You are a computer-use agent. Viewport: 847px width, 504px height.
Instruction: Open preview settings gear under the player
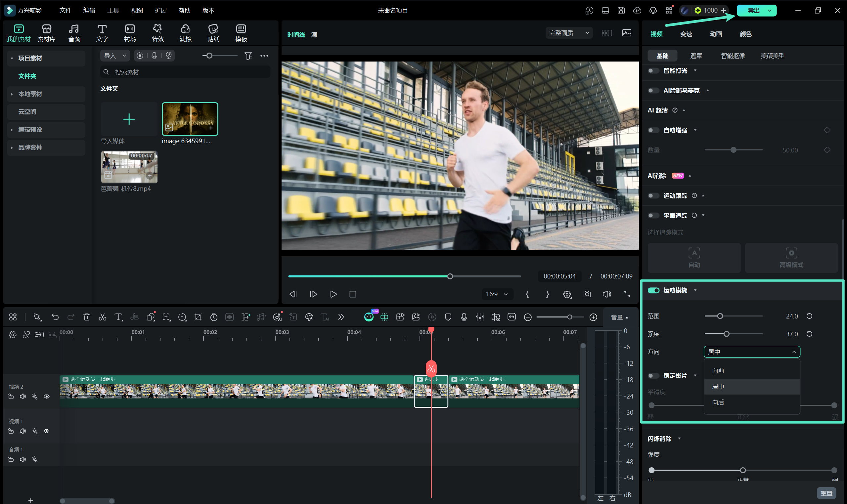(567, 294)
